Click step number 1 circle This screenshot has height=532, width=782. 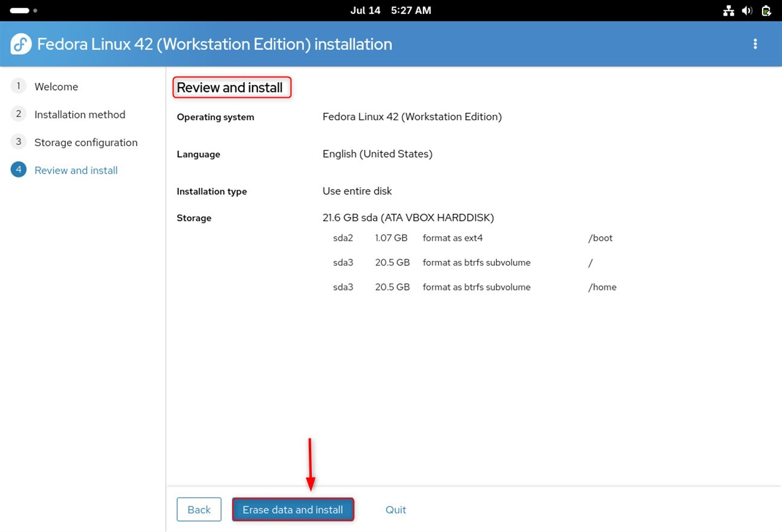(18, 86)
